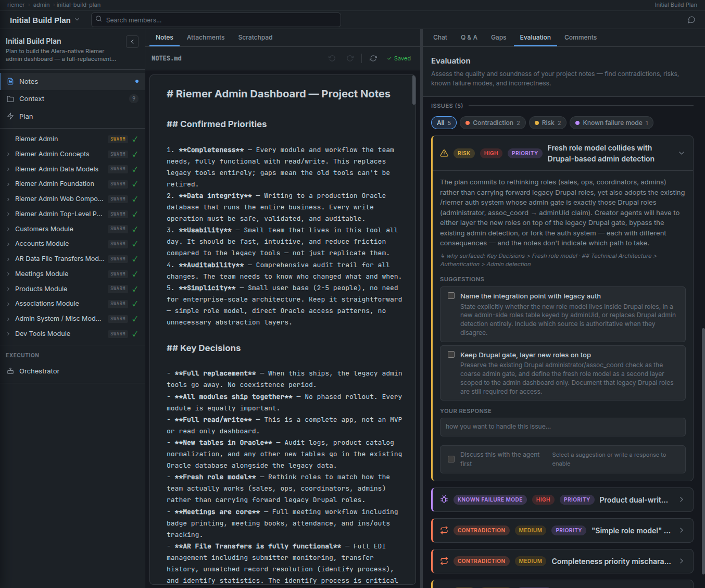705x588 pixels.
Task: Click the undo icon in NOTES.md toolbar
Action: coord(332,58)
